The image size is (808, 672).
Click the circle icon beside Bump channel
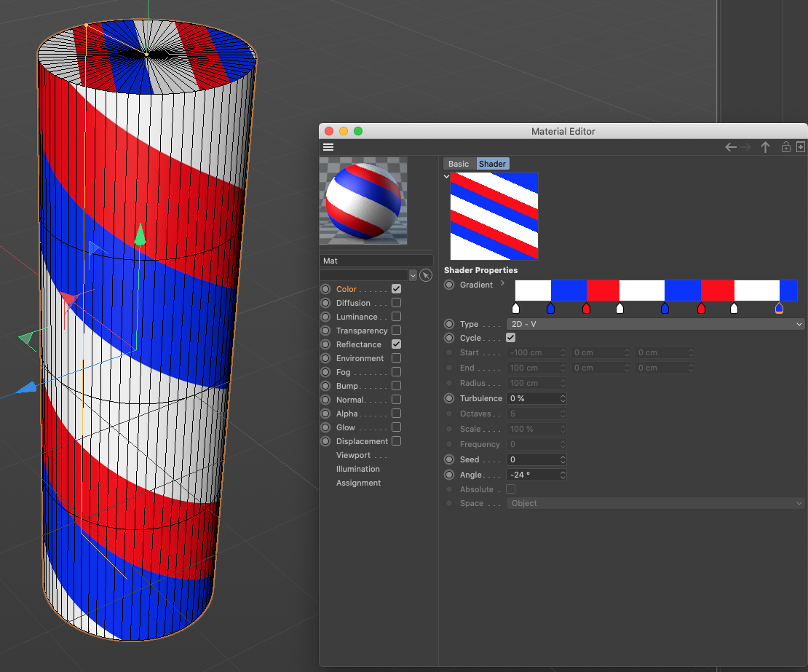325,386
